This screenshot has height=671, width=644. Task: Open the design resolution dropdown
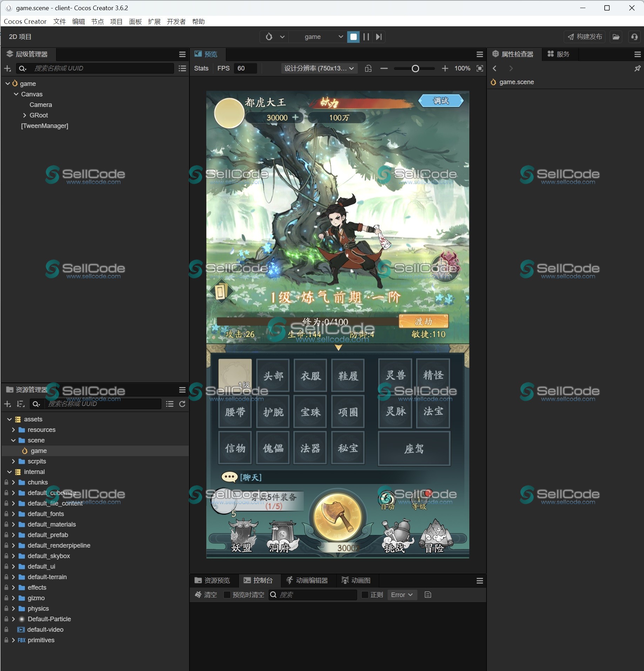tap(319, 68)
